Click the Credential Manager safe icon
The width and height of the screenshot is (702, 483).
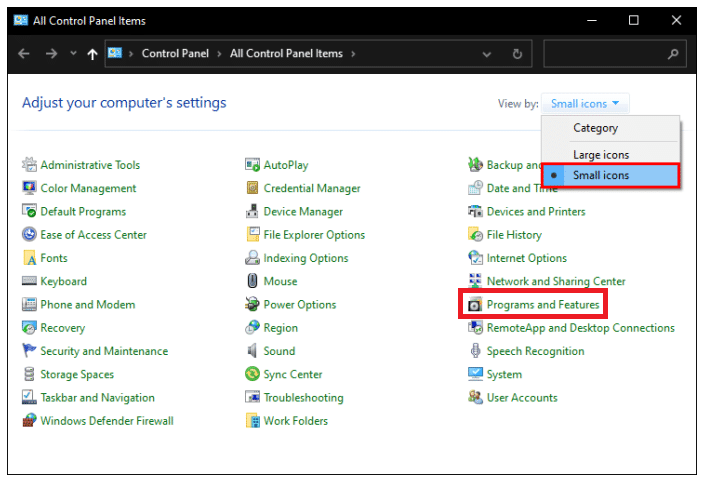[x=253, y=188]
